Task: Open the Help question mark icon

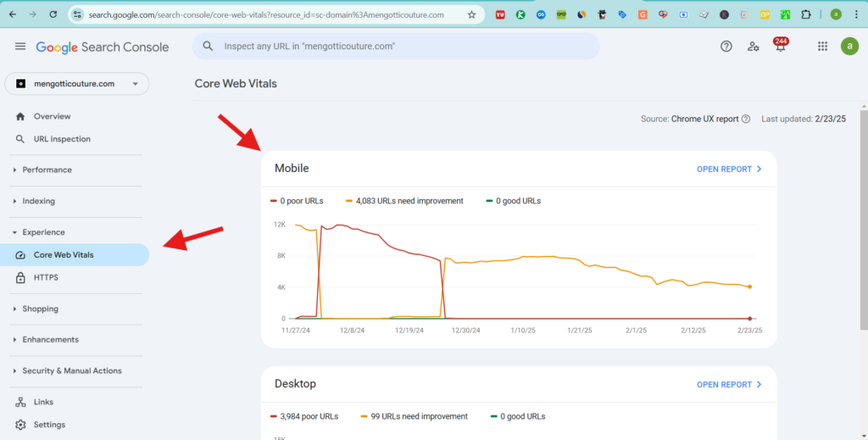Action: point(726,47)
